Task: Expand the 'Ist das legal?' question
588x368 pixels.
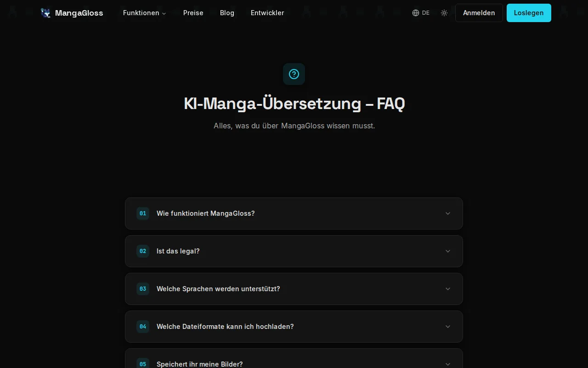Action: 294,251
